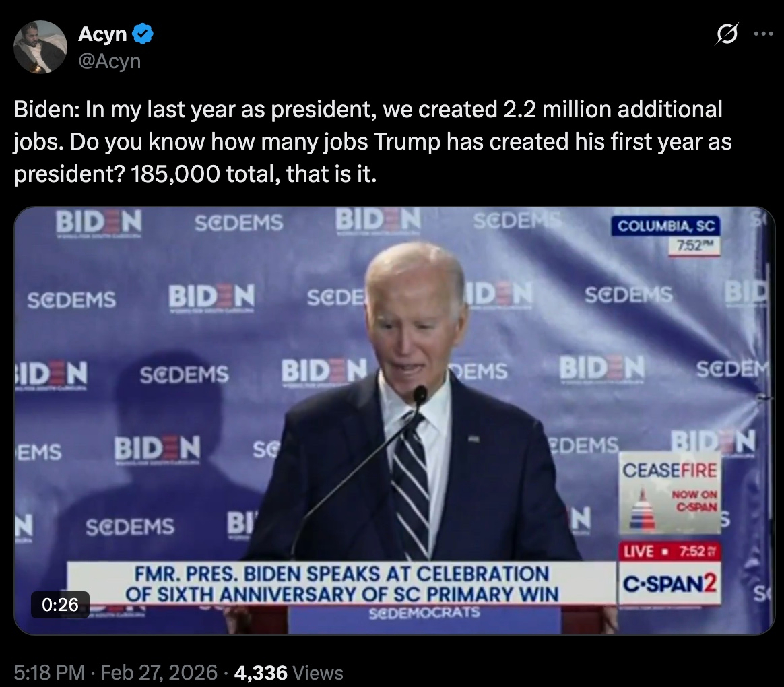Screen dimensions: 784x687
Task: Click the 0:26 video duration badge
Action: [61, 605]
